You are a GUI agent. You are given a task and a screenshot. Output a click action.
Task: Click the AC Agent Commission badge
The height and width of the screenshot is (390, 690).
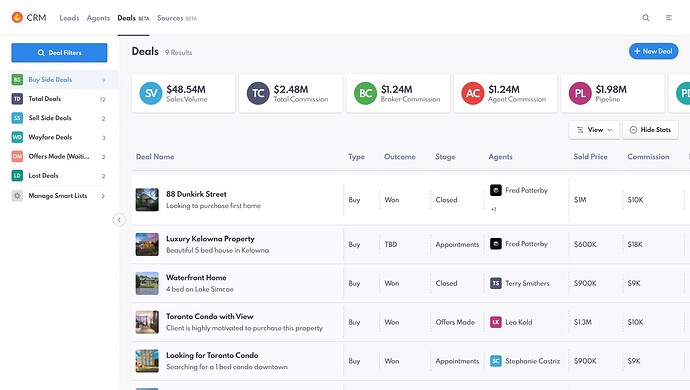pos(473,93)
